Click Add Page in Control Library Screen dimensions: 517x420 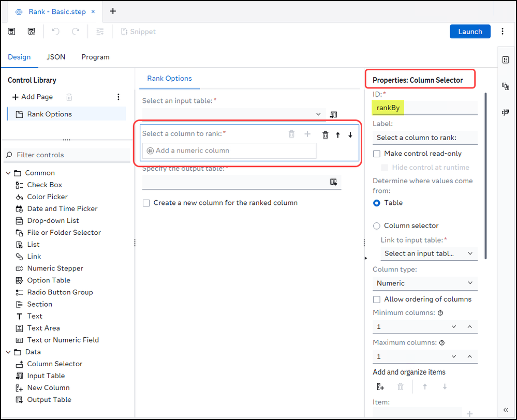pos(32,97)
